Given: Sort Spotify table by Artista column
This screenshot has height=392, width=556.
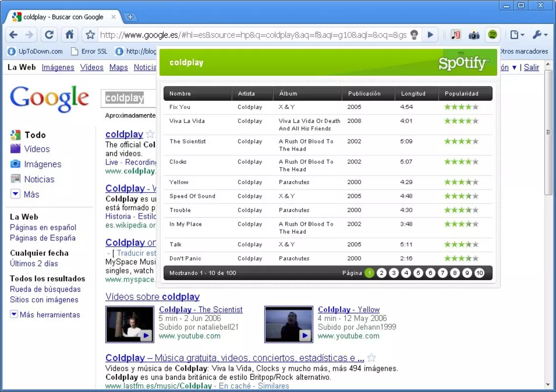Looking at the screenshot, I should click(252, 94).
